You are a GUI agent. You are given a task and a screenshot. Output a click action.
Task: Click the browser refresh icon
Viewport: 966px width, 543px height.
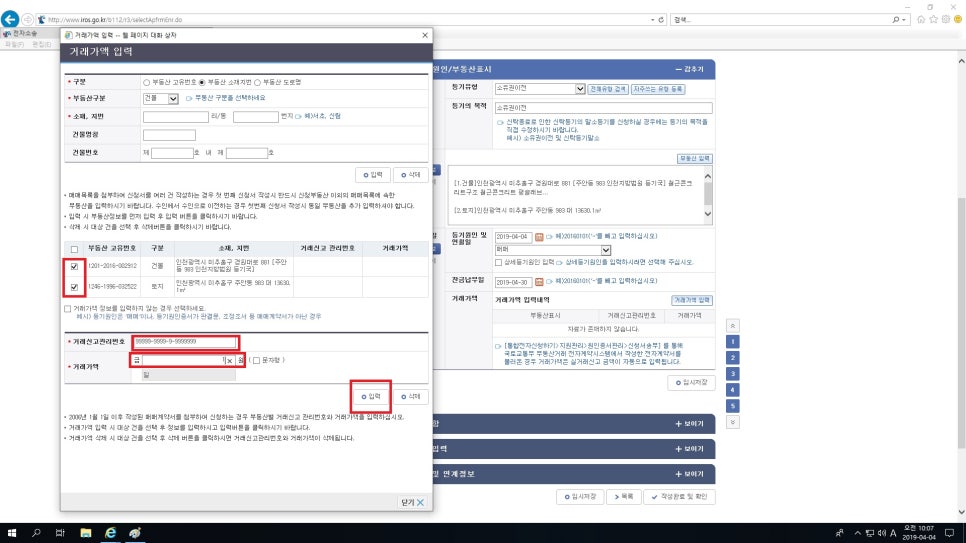[661, 20]
